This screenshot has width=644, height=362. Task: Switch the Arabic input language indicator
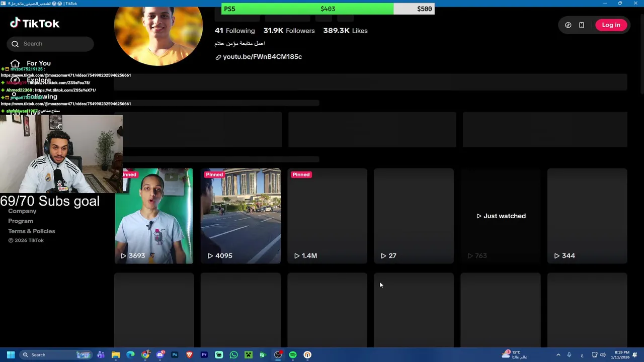pos(582,355)
